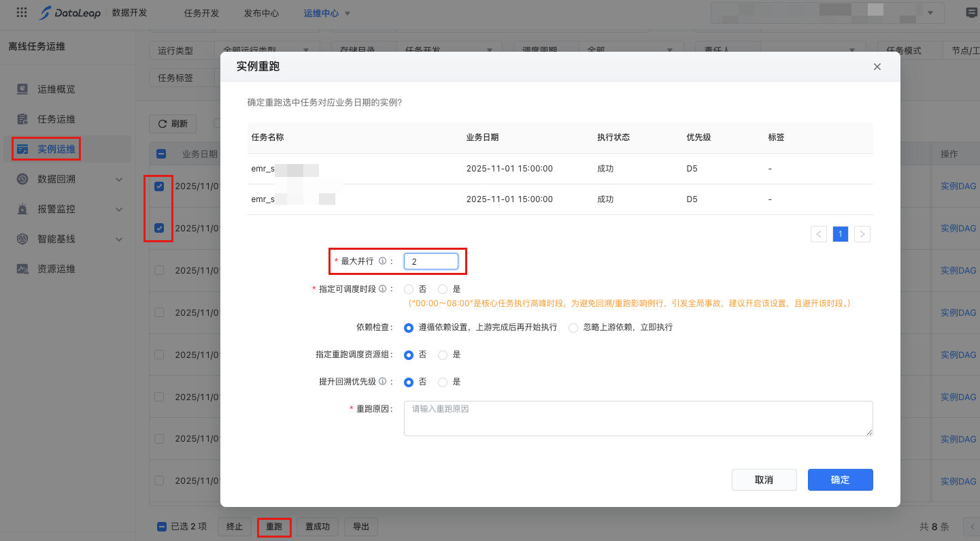Click the 取消 button in the dialog
Image resolution: width=980 pixels, height=541 pixels.
(x=764, y=480)
